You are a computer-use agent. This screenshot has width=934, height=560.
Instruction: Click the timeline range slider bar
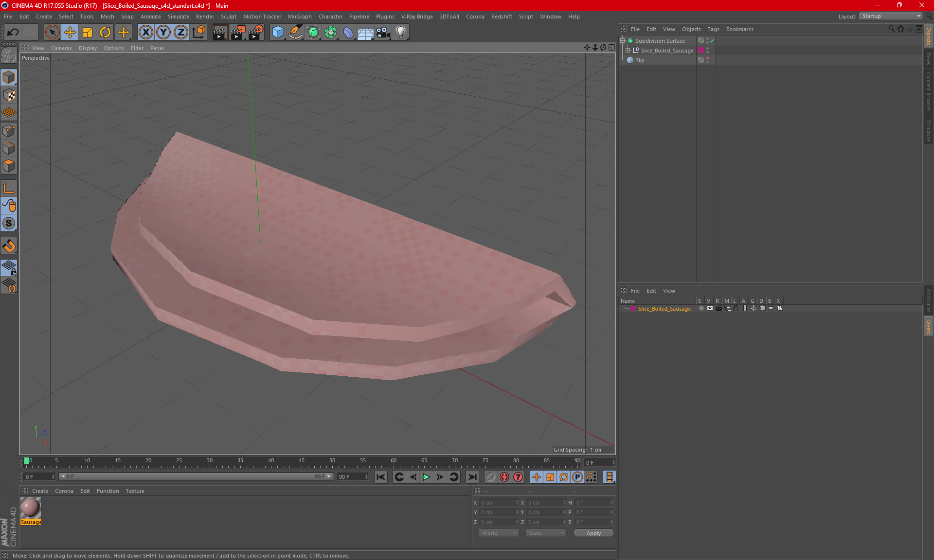(197, 476)
